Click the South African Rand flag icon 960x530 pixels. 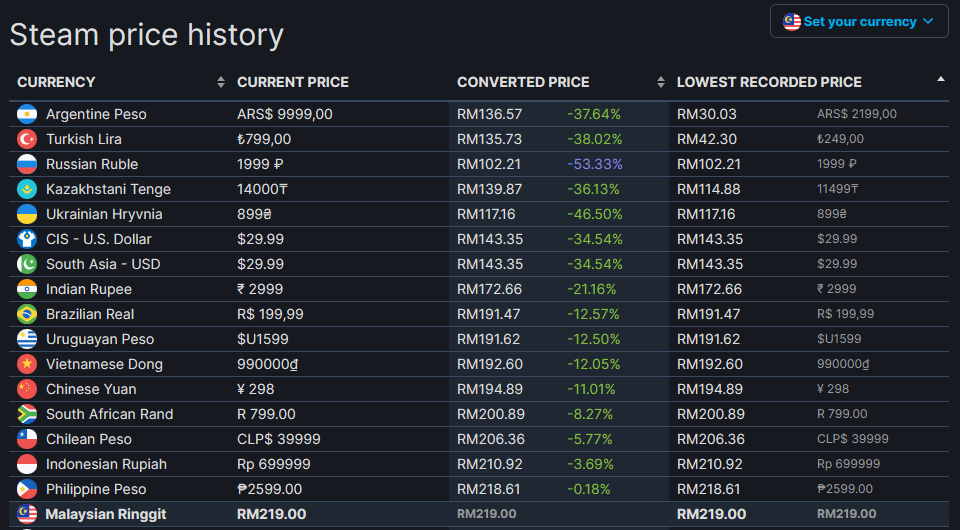27,414
